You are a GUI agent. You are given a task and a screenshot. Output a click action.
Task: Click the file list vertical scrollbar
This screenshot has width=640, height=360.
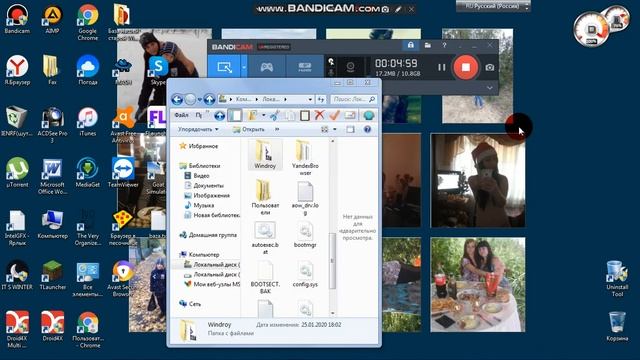tap(332, 261)
